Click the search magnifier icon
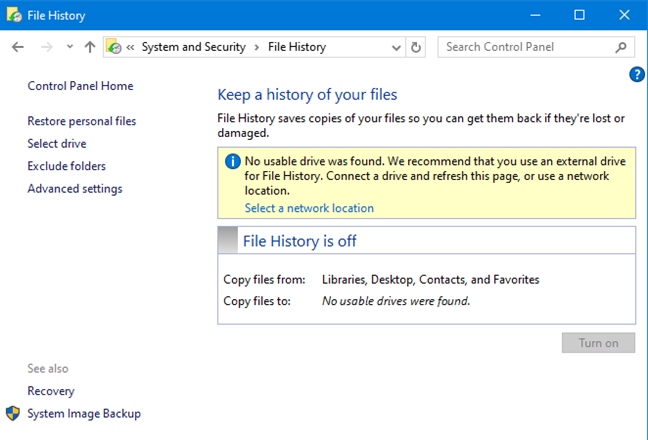The image size is (648, 440). point(621,47)
